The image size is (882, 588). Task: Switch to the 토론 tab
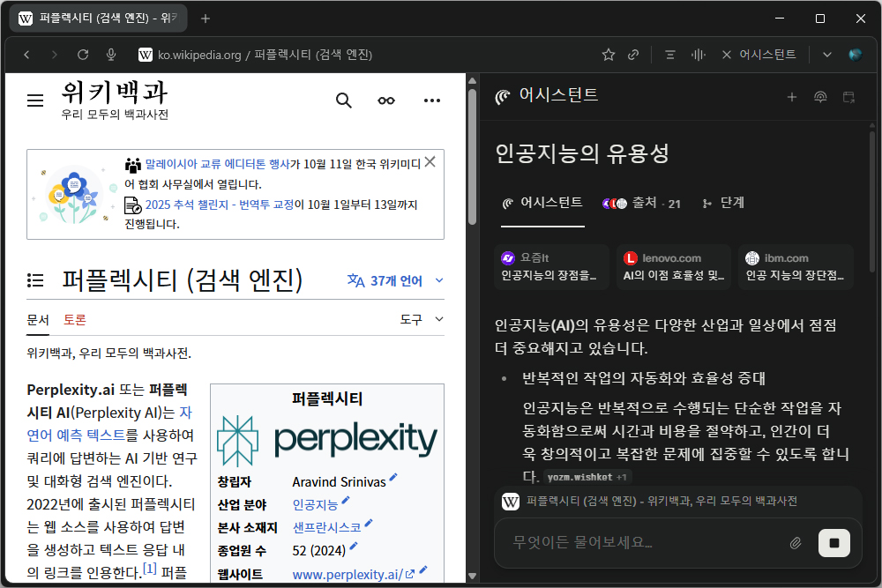click(x=74, y=320)
